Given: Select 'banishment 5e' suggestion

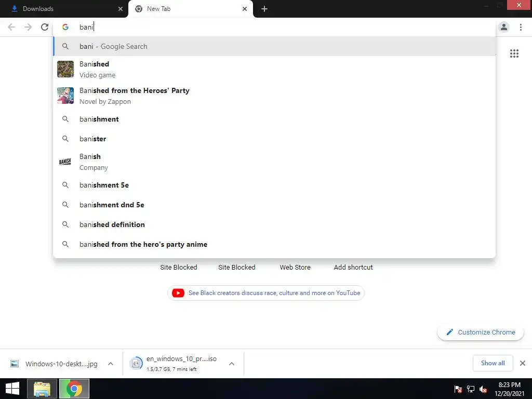Looking at the screenshot, I should coord(274,185).
